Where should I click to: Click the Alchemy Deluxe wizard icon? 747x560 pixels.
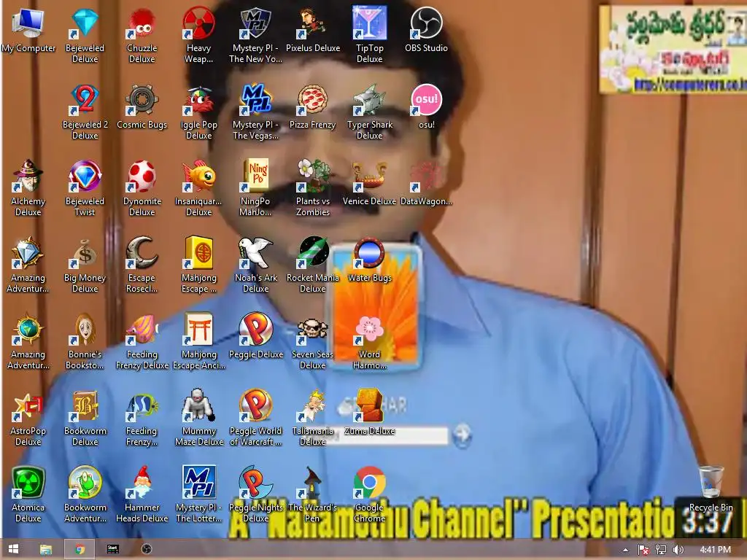click(x=28, y=176)
